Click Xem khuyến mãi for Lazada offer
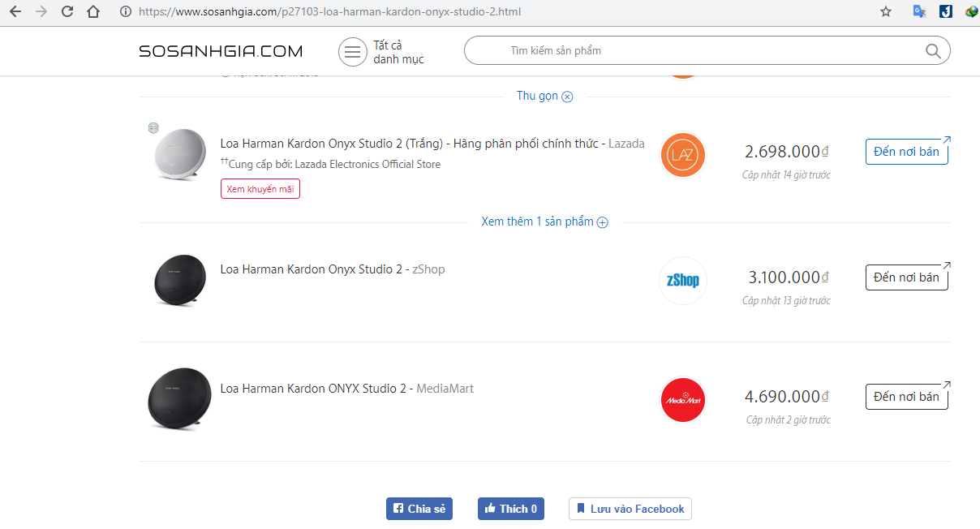 click(x=260, y=189)
